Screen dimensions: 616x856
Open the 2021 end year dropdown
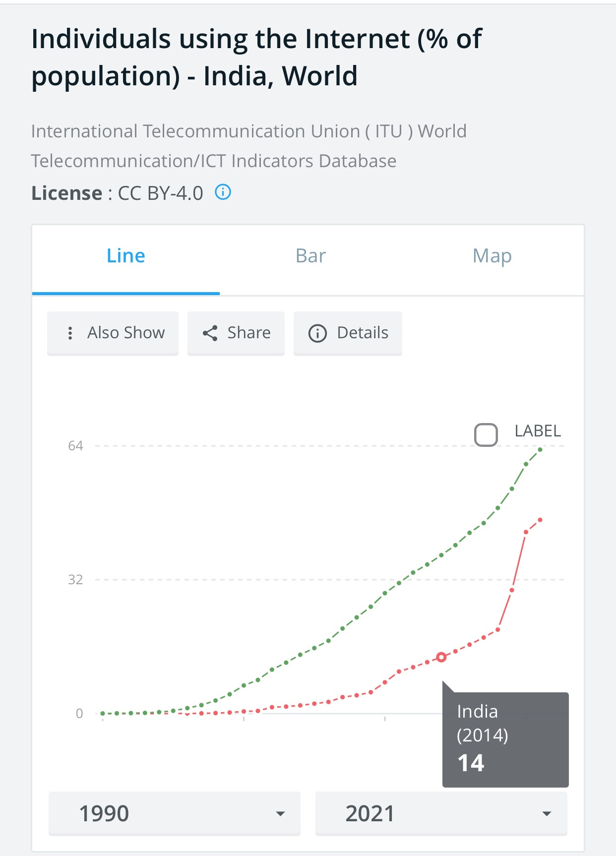[441, 814]
